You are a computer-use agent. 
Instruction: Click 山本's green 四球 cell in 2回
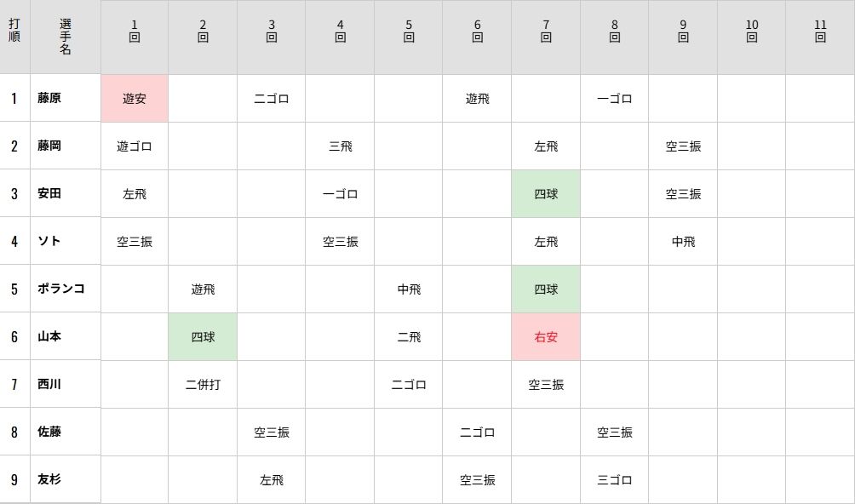coord(203,336)
